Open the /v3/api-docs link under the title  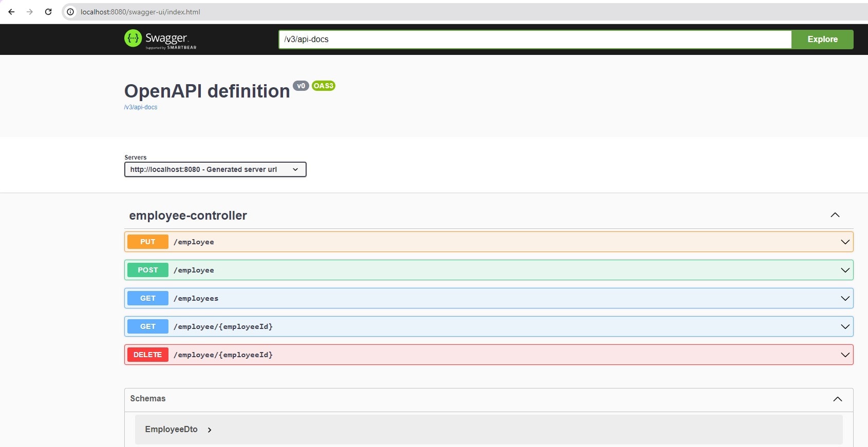141,107
